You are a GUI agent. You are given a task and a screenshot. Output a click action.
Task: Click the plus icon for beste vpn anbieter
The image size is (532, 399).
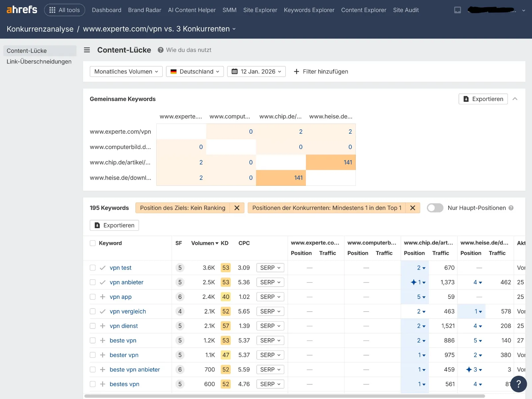tap(103, 369)
